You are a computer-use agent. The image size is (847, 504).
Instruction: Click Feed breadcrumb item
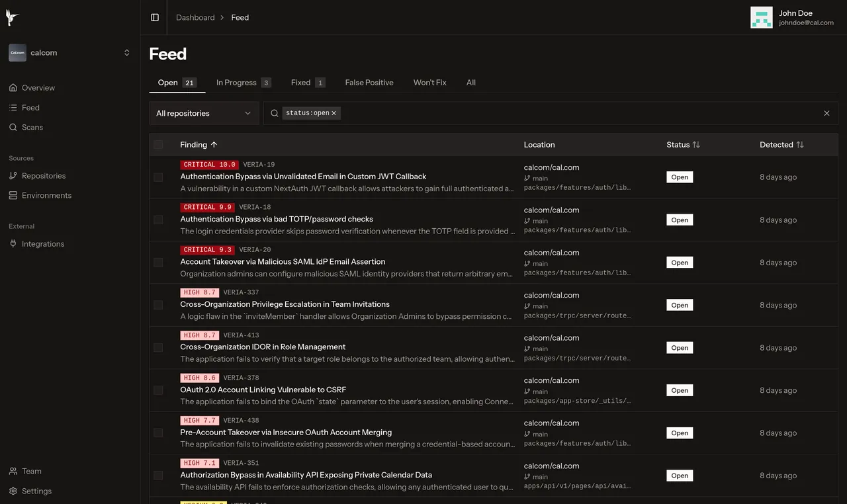click(240, 18)
